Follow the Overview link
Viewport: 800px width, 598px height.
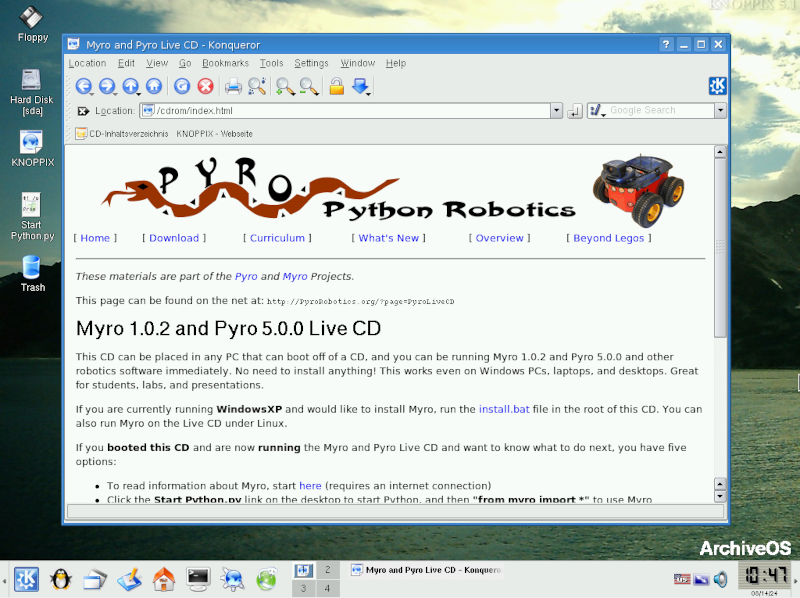[x=499, y=238]
